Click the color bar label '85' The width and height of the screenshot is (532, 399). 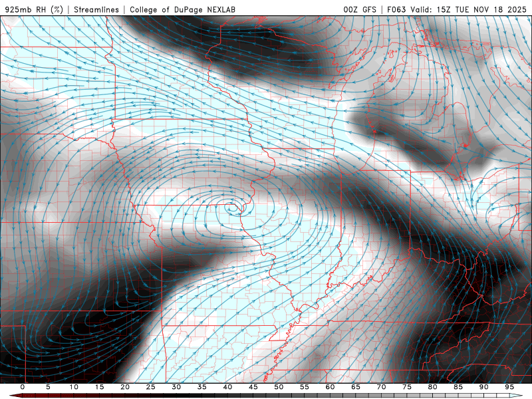(x=458, y=387)
